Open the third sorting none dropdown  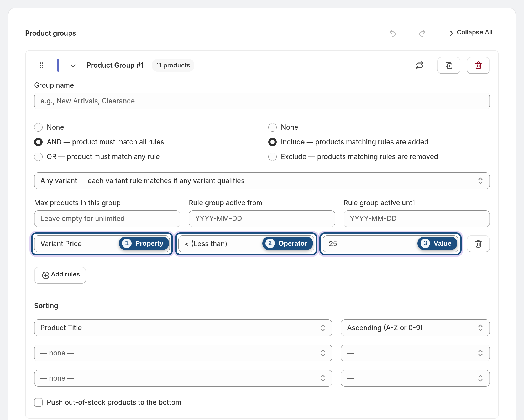[183, 378]
